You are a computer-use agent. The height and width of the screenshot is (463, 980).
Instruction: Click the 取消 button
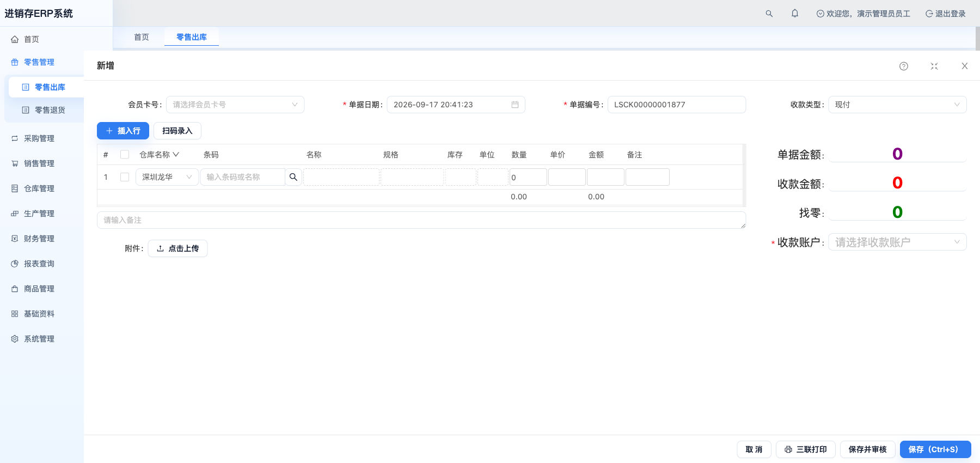point(754,449)
